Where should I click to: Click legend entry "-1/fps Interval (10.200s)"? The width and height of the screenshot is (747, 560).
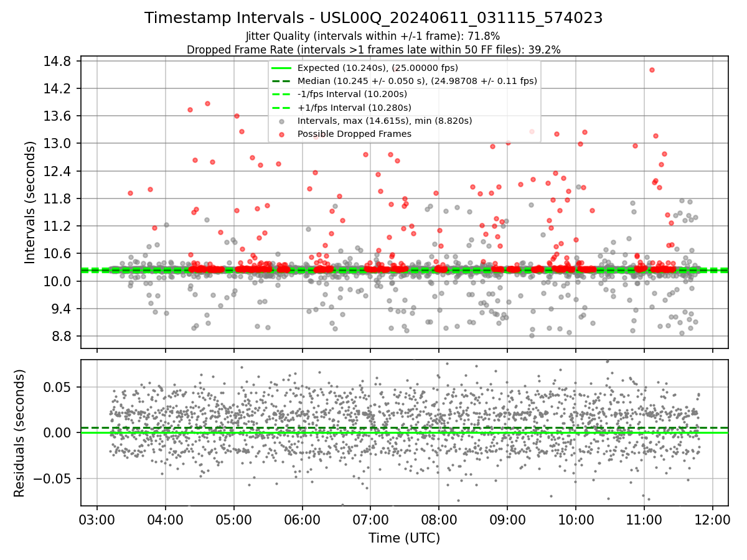click(x=352, y=94)
